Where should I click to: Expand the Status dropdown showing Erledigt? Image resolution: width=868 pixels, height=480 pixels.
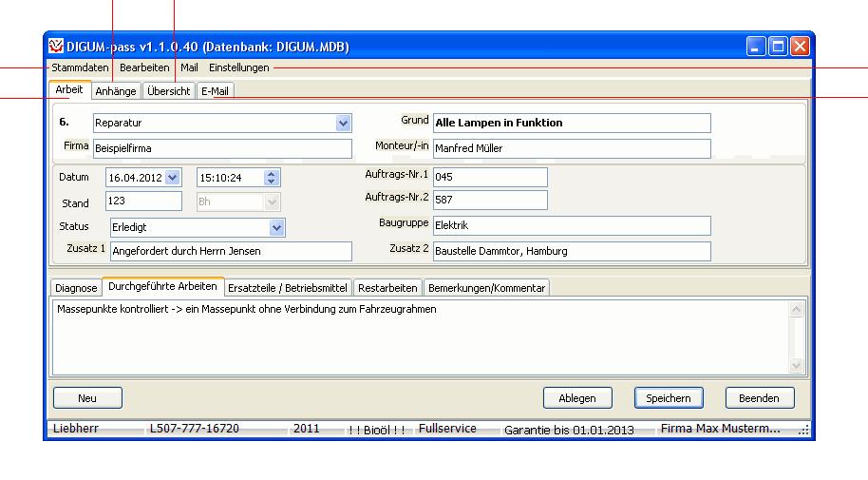coord(276,227)
